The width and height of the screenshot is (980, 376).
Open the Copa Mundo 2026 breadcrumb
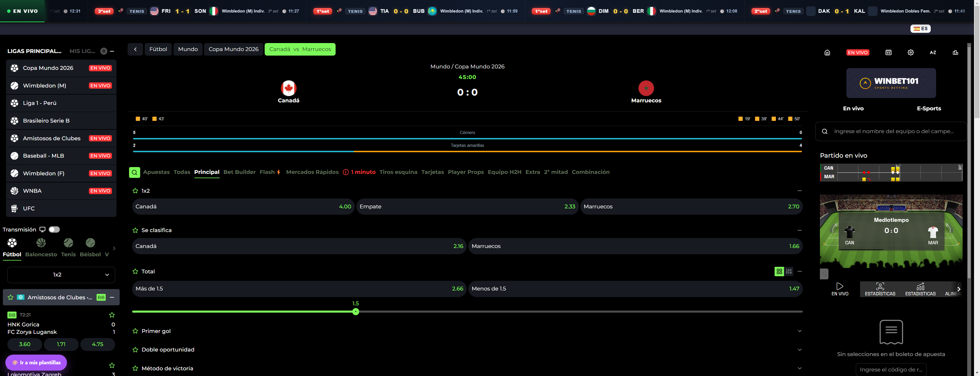coord(233,49)
